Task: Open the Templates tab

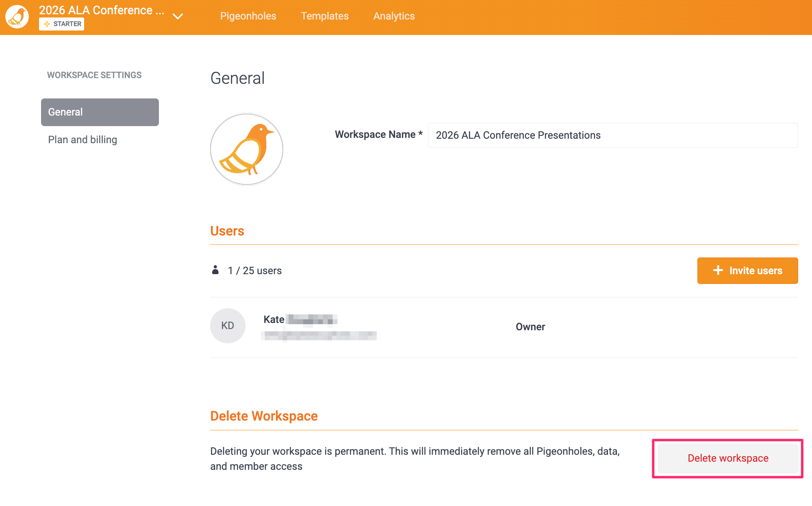Action: (x=325, y=16)
